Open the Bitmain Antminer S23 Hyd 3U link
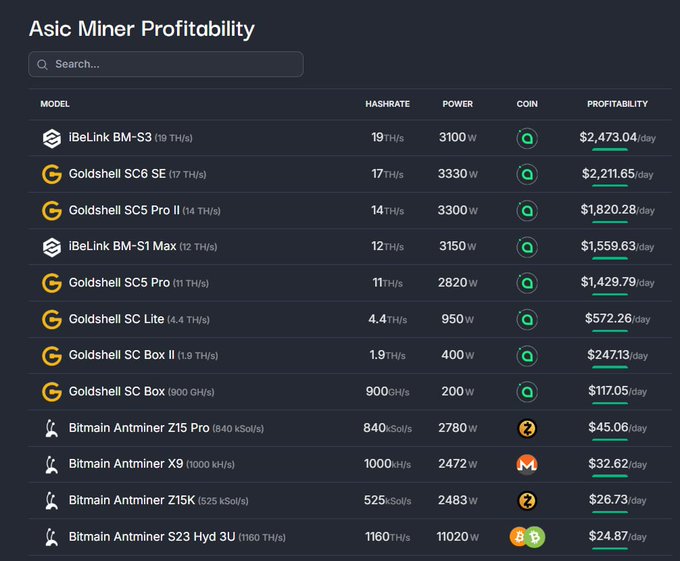Screen dimensions: 680x561 coord(177,537)
